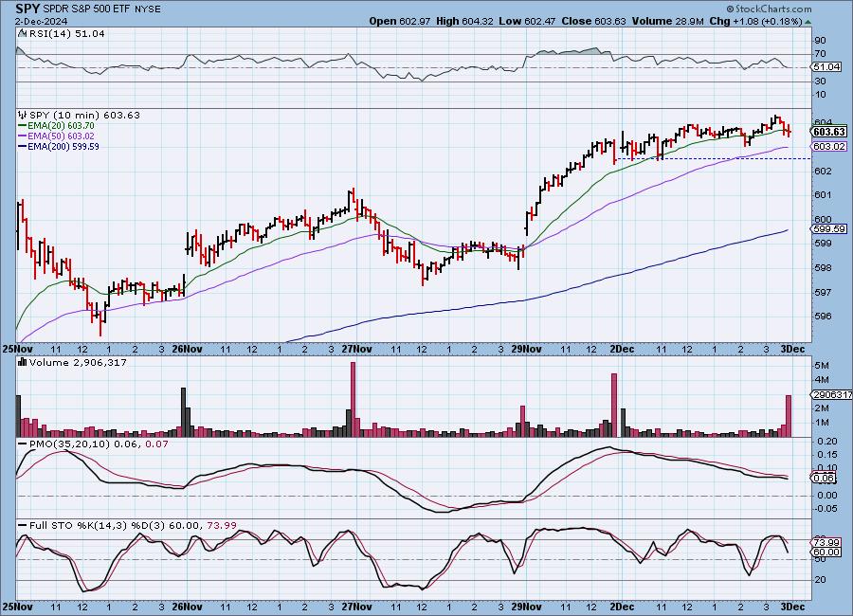
Task: Click the large SPY ticker symbol
Action: 27,9
